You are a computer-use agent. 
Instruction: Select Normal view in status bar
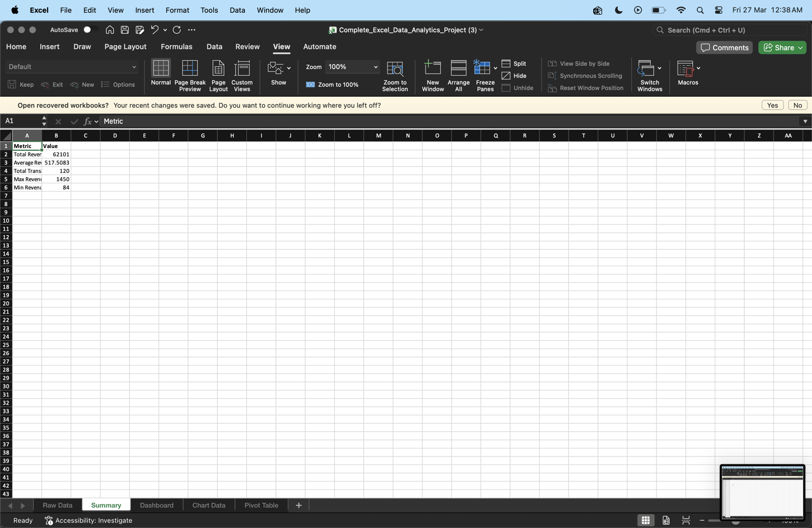(645, 521)
